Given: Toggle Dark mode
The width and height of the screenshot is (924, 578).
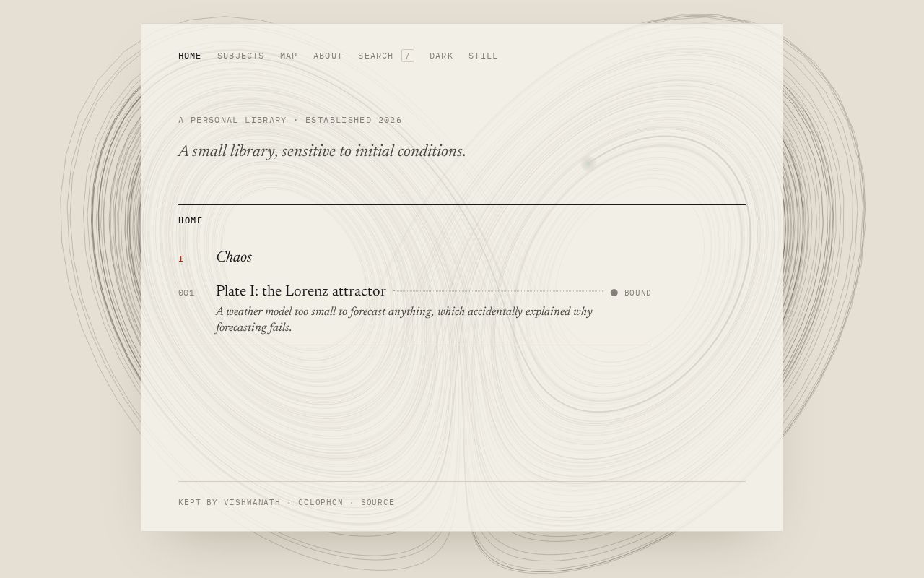Looking at the screenshot, I should pos(441,56).
